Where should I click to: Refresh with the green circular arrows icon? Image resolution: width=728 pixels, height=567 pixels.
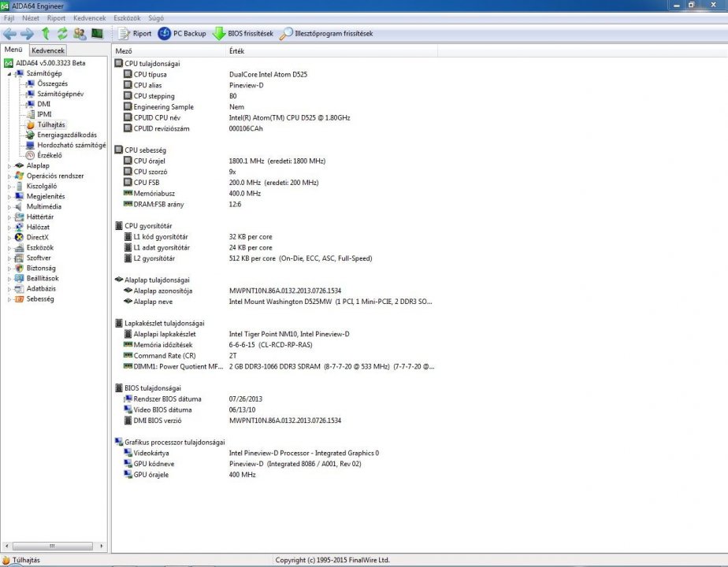click(62, 33)
